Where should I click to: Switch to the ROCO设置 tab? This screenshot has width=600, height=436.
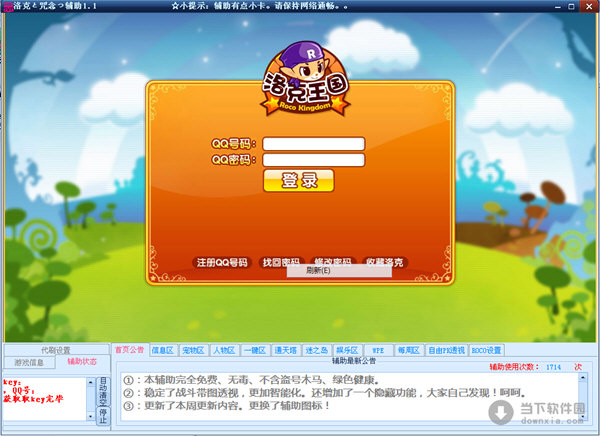tap(486, 350)
